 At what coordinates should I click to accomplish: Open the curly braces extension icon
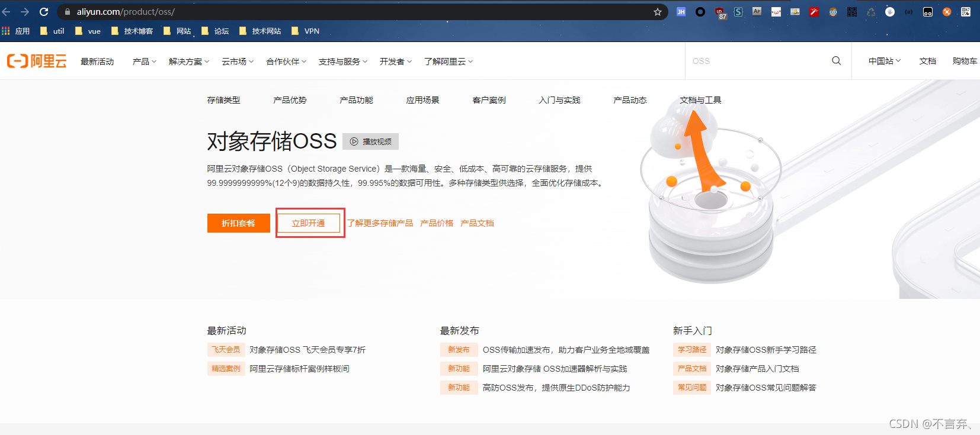(x=909, y=12)
